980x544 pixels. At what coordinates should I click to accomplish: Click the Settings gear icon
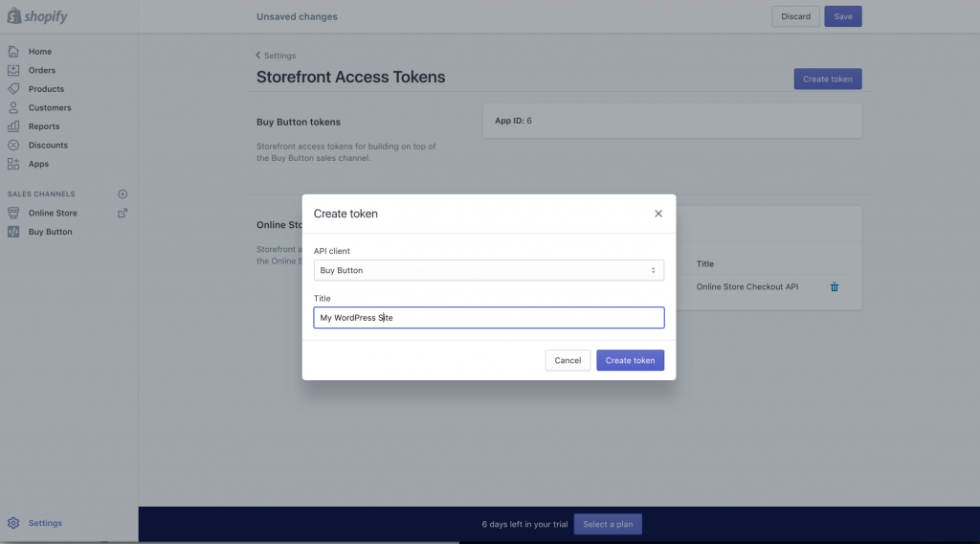[x=13, y=523]
